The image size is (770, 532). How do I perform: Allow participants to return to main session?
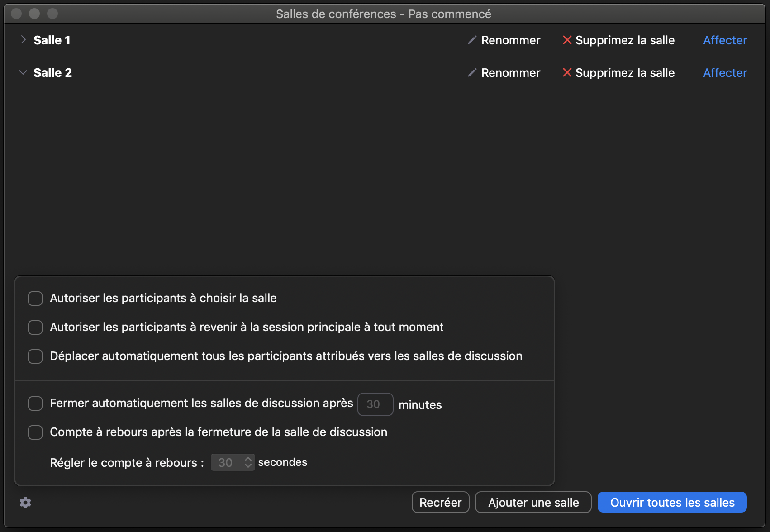click(x=35, y=328)
